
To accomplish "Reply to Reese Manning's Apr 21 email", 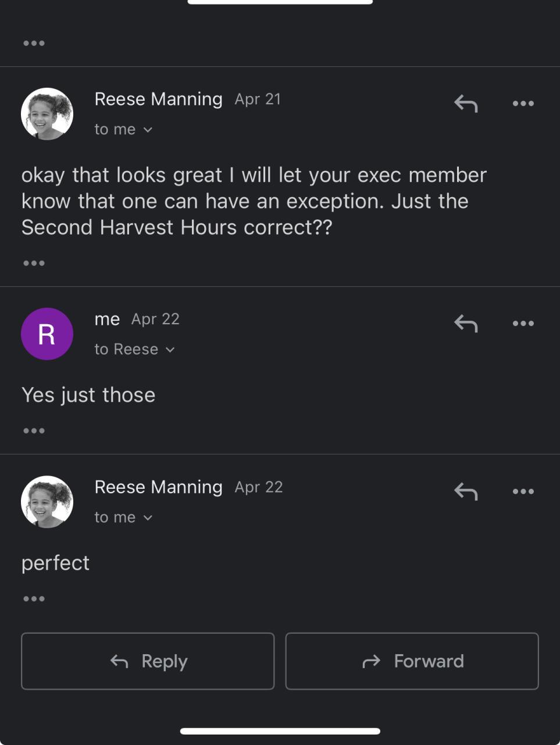I will 466,104.
